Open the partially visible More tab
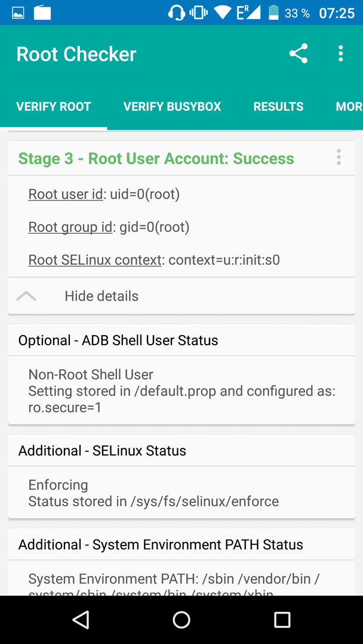 coord(349,107)
